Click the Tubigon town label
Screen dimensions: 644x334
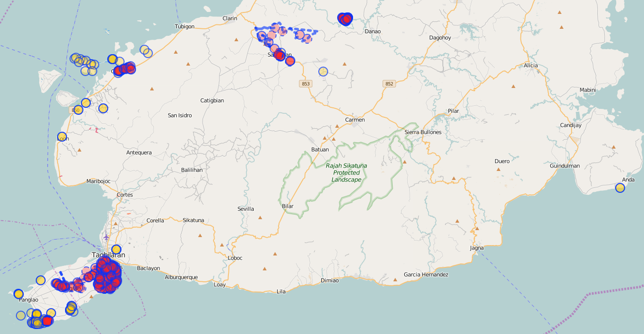185,26
